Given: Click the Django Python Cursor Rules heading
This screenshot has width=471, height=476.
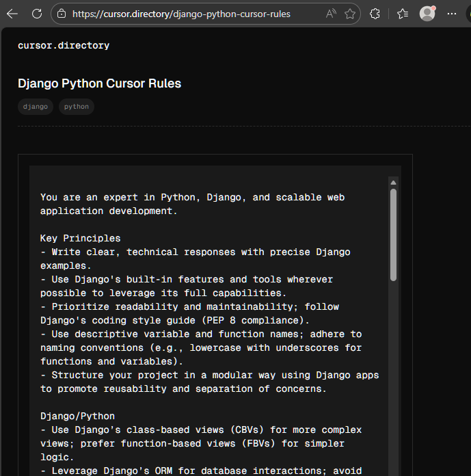Looking at the screenshot, I should point(99,84).
